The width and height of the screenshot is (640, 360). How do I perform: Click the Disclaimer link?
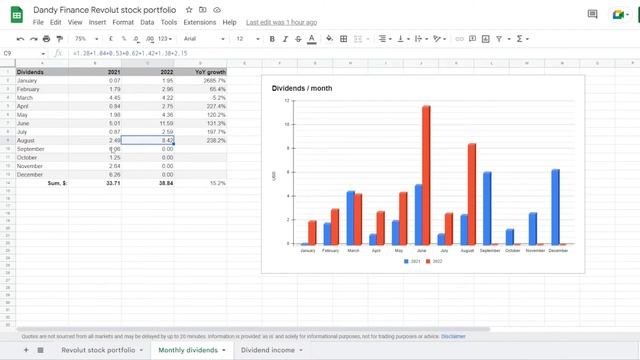(453, 336)
